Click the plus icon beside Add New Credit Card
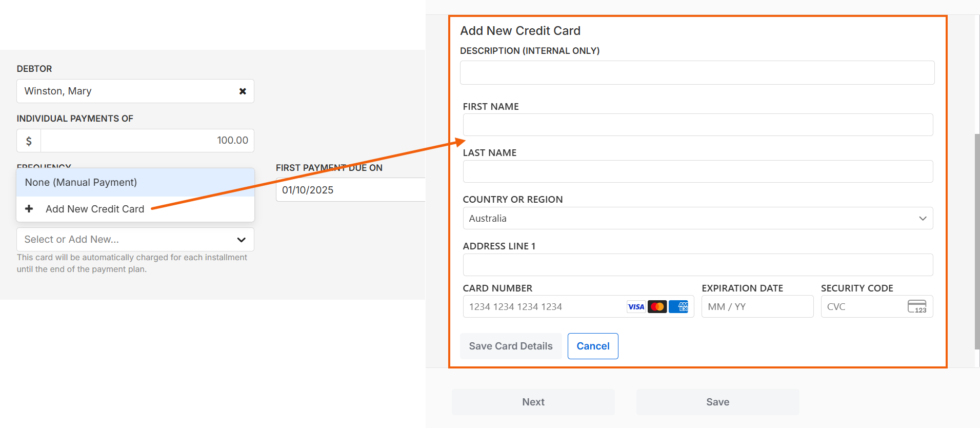The height and width of the screenshot is (428, 980). point(29,209)
